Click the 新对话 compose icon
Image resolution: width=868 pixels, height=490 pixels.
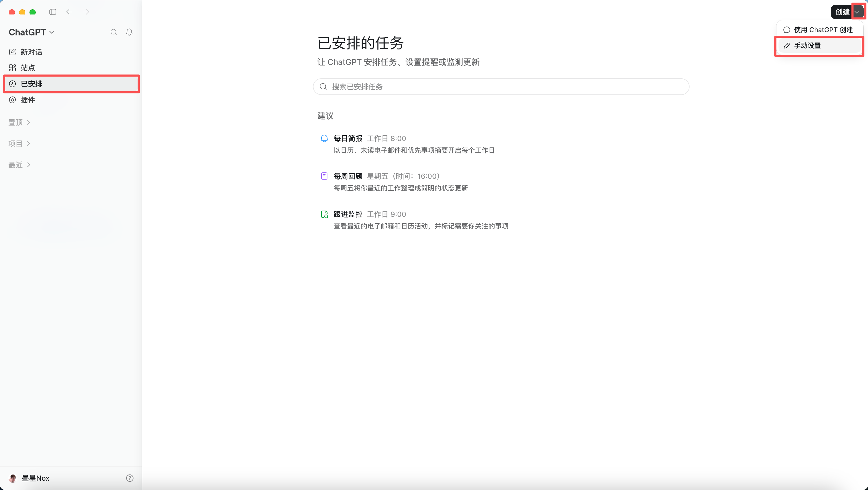12,52
